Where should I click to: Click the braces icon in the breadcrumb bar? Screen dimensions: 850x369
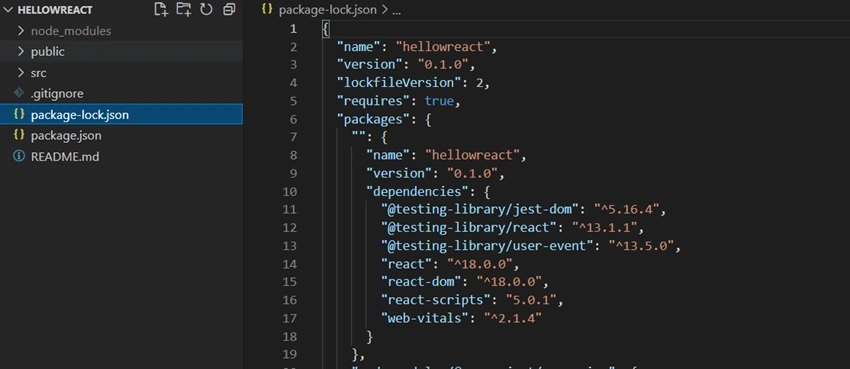pos(266,9)
